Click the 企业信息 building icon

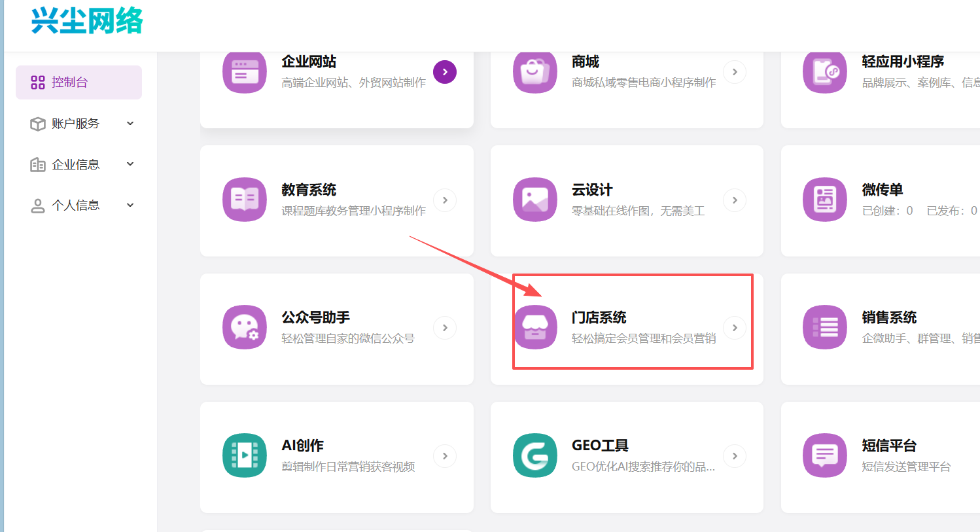pyautogui.click(x=38, y=165)
